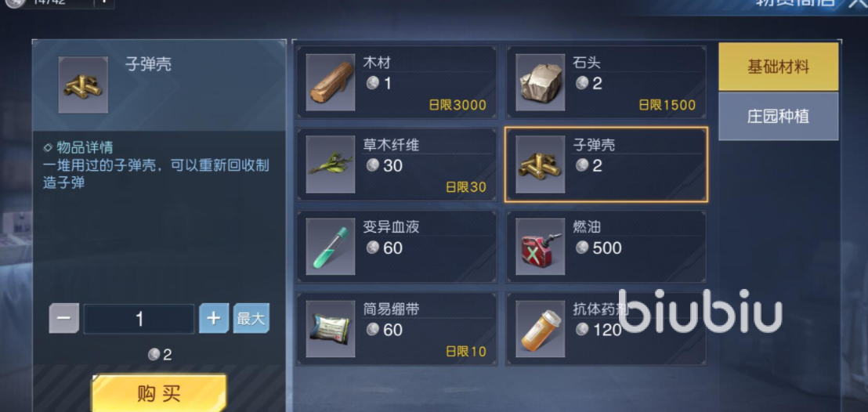This screenshot has width=868, height=412.
Task: Select the antibody pill bottle 抗体药剂 icon
Action: click(x=541, y=329)
